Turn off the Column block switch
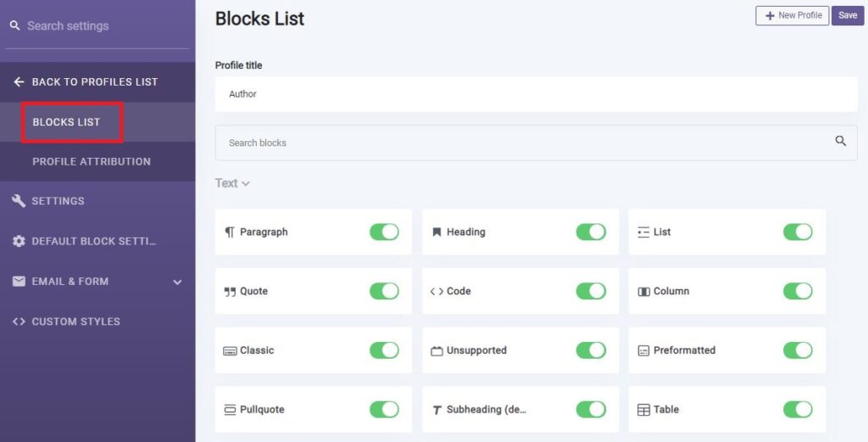Image resolution: width=868 pixels, height=442 pixels. point(798,291)
